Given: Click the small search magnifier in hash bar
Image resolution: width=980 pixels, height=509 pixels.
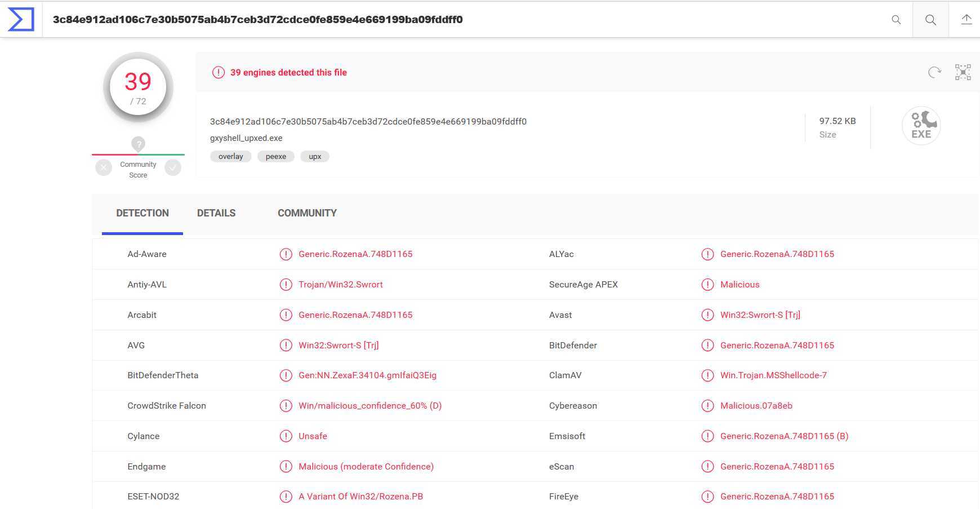Looking at the screenshot, I should coord(896,20).
